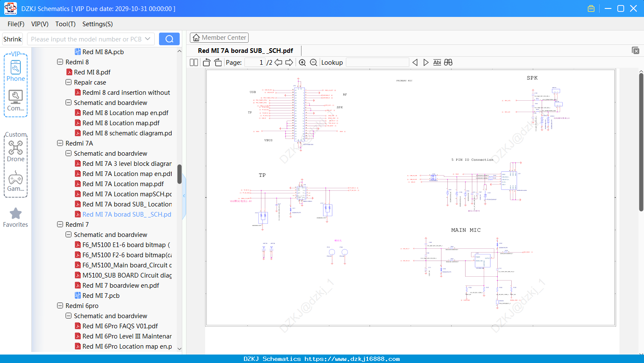The image size is (644, 363).
Task: Open Red MI 8 Location map en.pdf
Action: [x=125, y=113]
